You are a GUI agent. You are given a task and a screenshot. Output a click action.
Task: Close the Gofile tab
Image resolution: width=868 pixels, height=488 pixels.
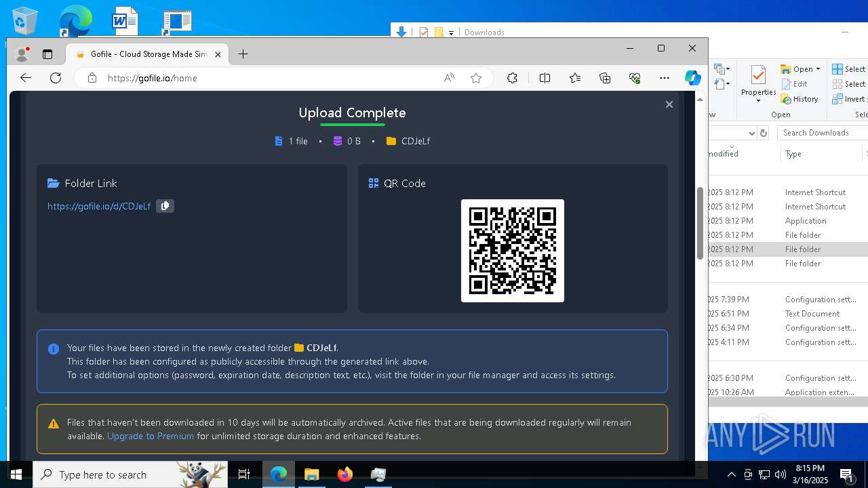pos(218,54)
